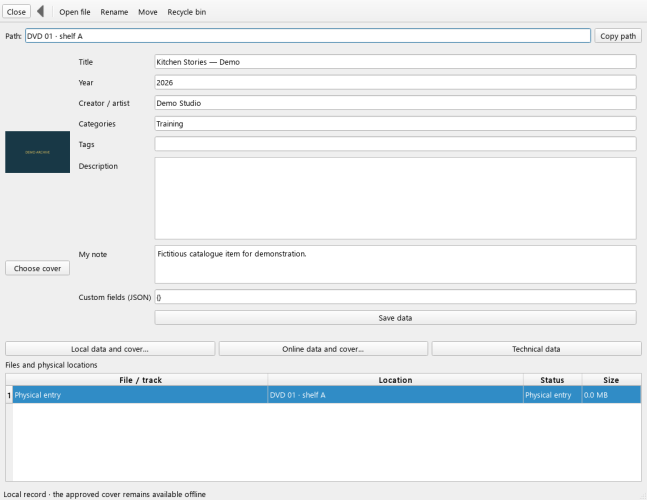The width and height of the screenshot is (647, 500).
Task: Click the Custom fields (JSON) input
Action: click(395, 297)
